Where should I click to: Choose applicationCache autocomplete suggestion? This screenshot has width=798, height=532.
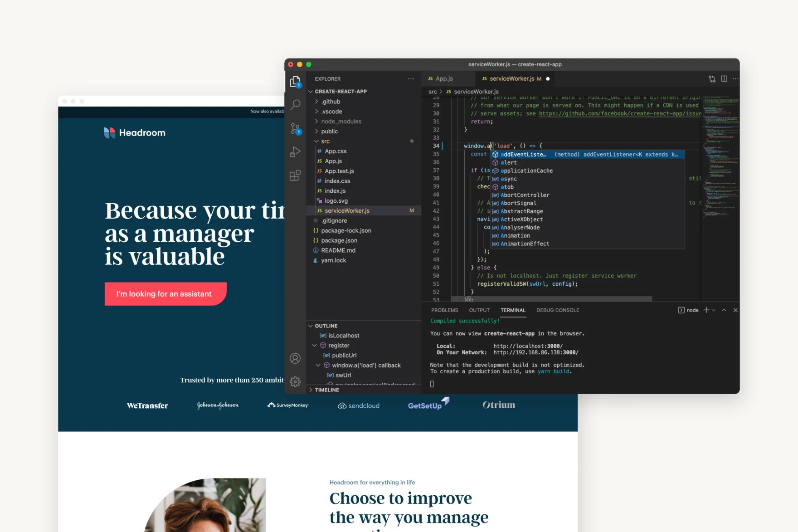click(x=588, y=171)
